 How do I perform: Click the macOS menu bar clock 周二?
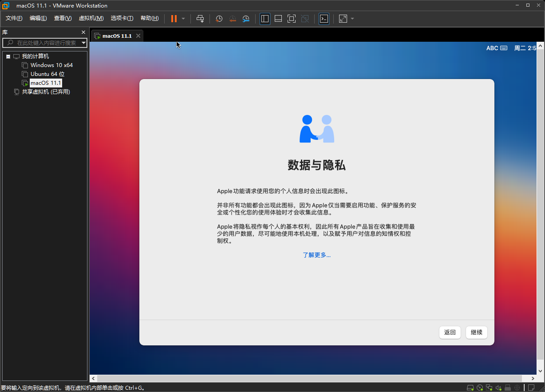tap(525, 48)
